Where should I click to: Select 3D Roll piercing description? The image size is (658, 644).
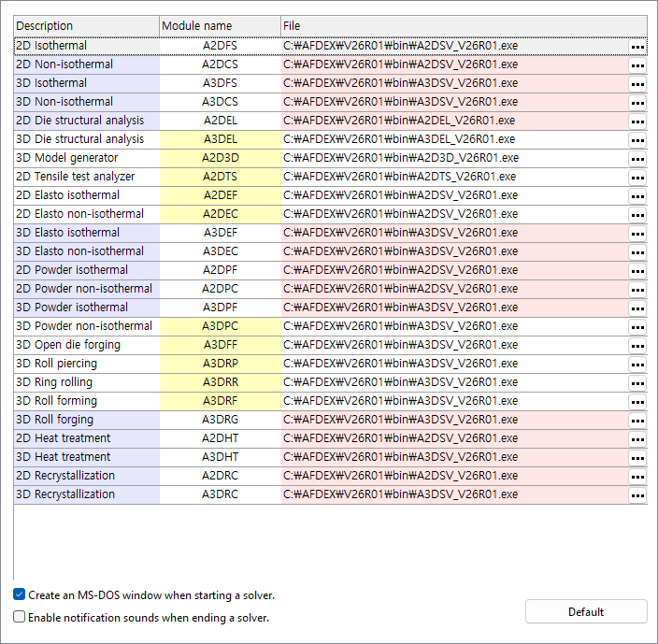coord(86,364)
